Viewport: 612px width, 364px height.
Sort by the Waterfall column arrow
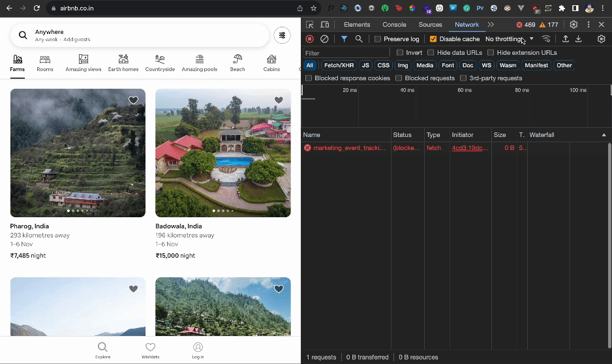click(x=604, y=135)
